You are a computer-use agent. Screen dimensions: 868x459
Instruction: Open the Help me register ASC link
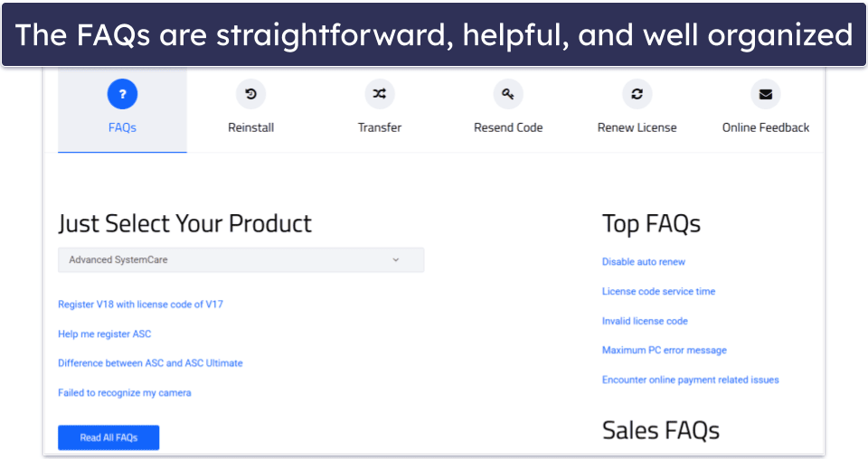(105, 334)
